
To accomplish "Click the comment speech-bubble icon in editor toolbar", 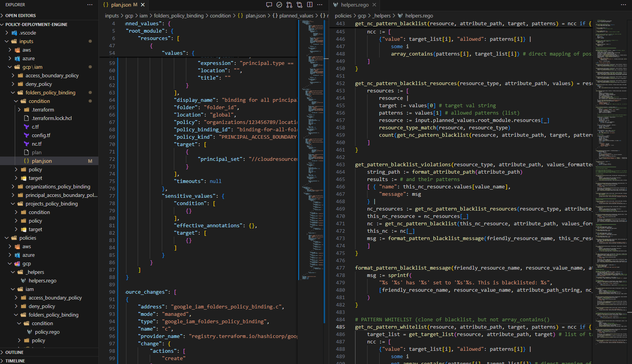I will click(x=269, y=5).
